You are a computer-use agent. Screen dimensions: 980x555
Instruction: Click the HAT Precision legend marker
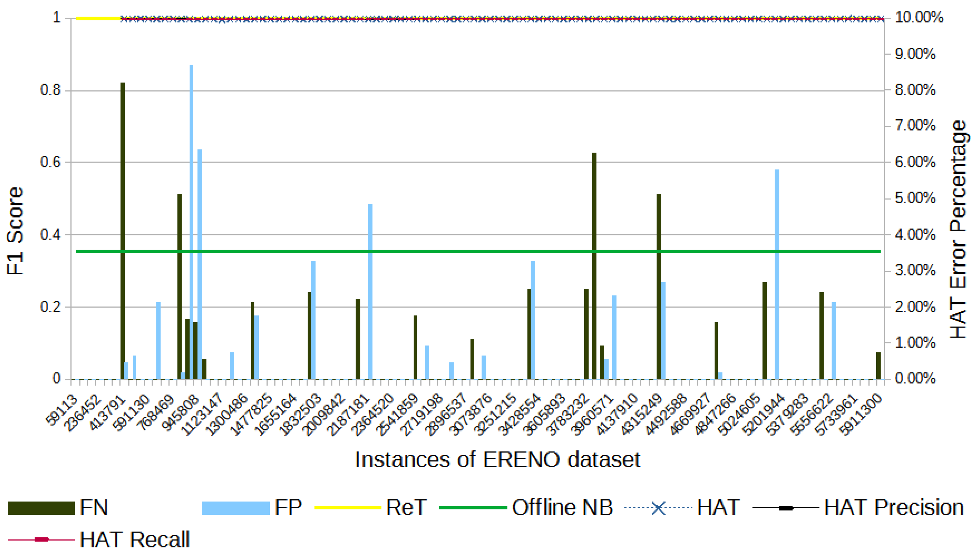(x=786, y=508)
